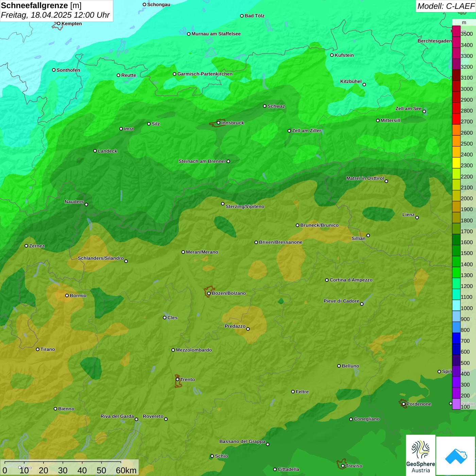Select the Kempten marker dot

pyautogui.click(x=58, y=23)
